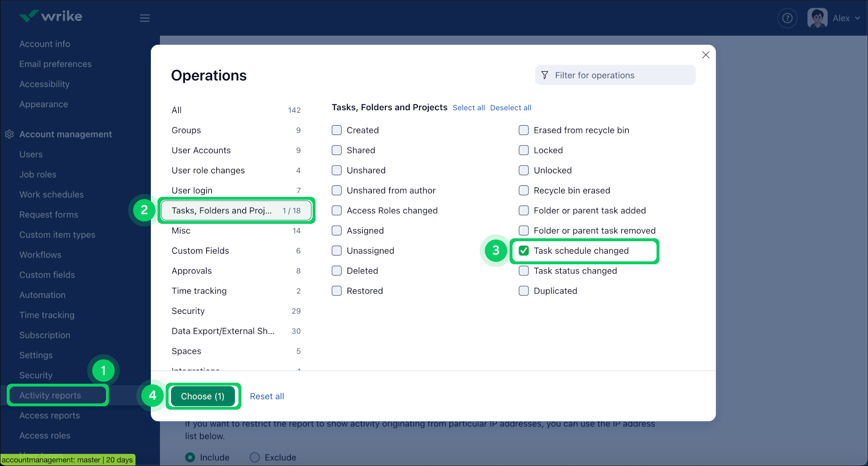Select the Security operations category
Image resolution: width=868 pixels, height=466 pixels.
(188, 311)
